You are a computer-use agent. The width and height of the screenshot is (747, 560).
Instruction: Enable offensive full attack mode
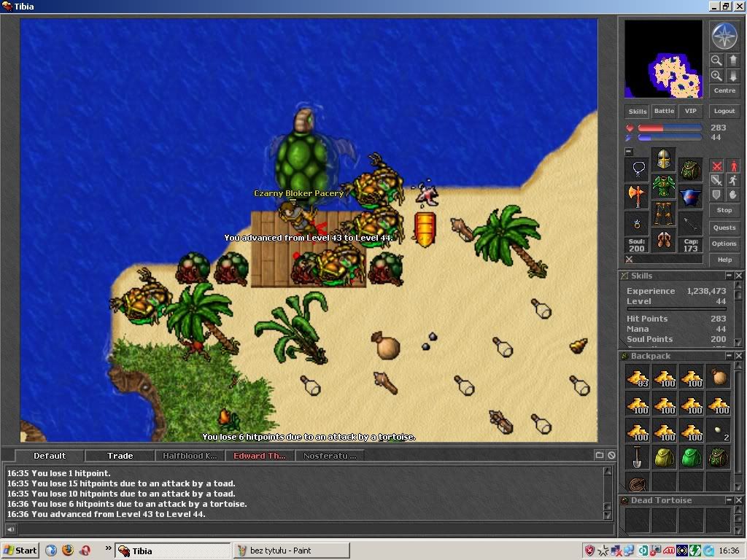pyautogui.click(x=716, y=166)
